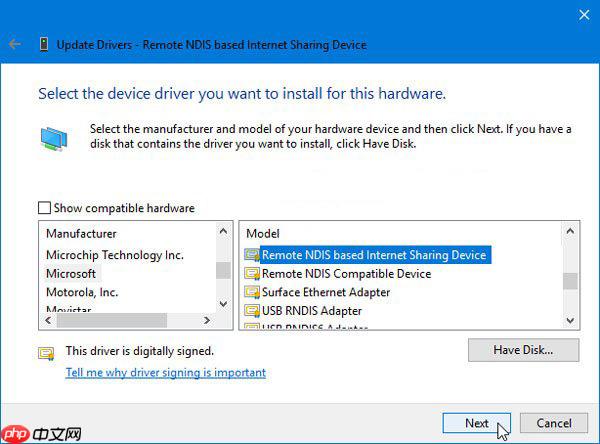Click the device icon beside Update Drivers title
This screenshot has height=444, width=600.
[x=44, y=44]
